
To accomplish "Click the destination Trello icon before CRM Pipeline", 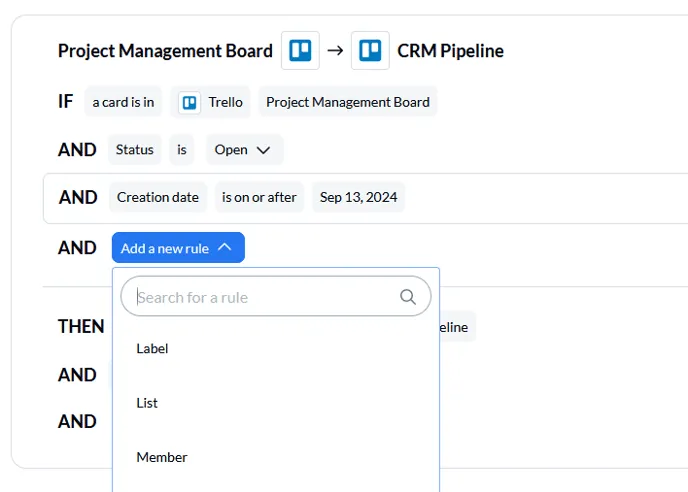I will (370, 51).
